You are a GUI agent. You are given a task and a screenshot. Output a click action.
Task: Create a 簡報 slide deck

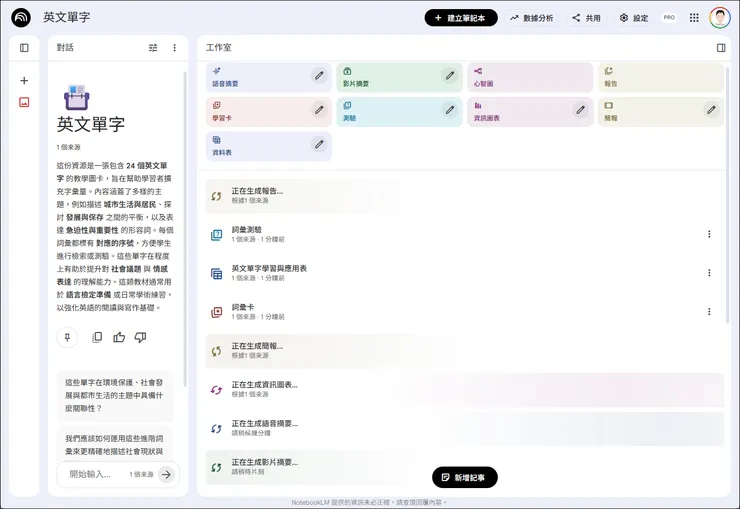pos(661,112)
